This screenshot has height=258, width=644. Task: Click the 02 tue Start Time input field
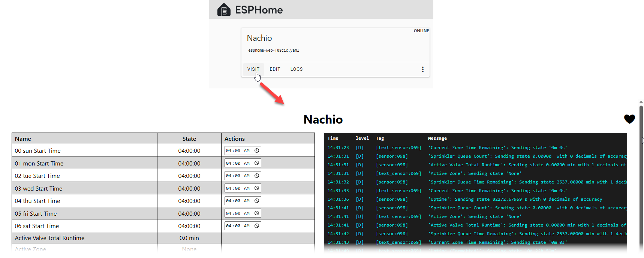pos(243,176)
